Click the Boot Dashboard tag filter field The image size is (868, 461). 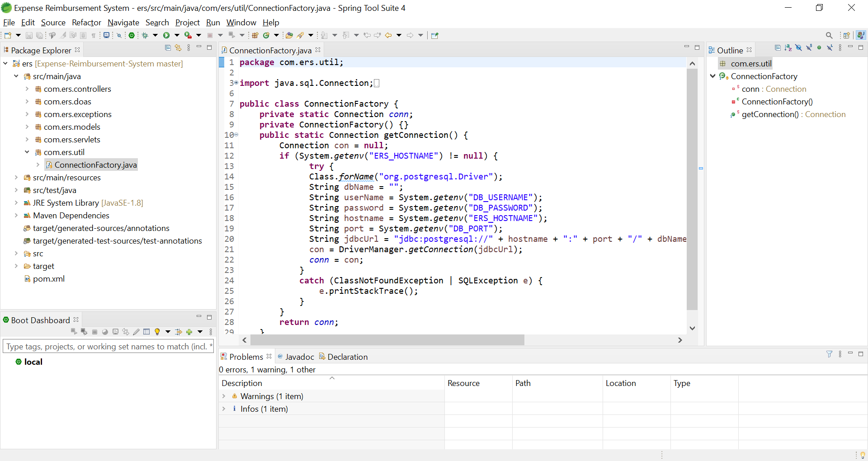coord(108,346)
